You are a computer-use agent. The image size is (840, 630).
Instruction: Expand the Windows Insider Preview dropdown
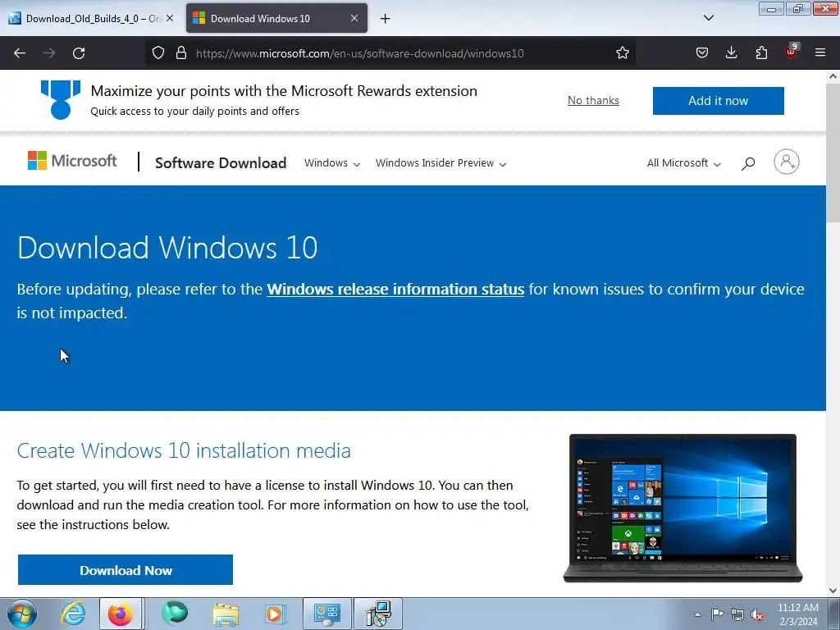(x=441, y=163)
